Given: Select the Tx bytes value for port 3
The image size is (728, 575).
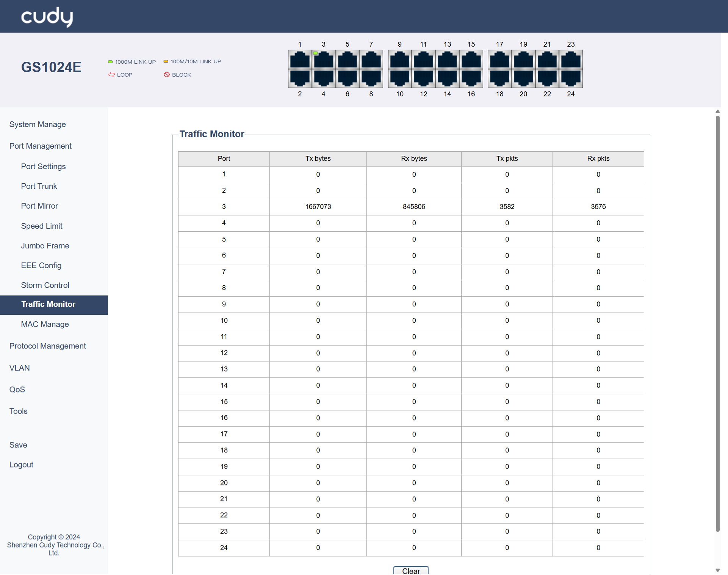Looking at the screenshot, I should [318, 207].
